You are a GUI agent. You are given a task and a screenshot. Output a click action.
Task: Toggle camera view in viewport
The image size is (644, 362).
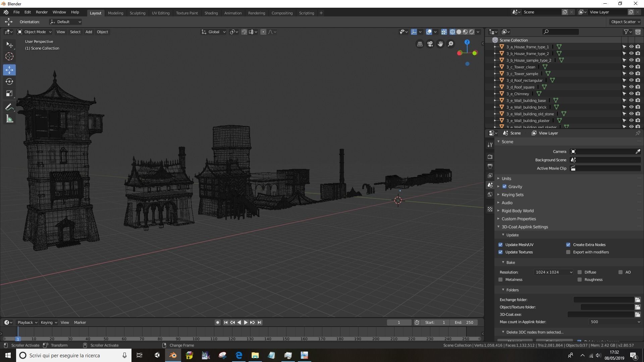[x=430, y=44]
